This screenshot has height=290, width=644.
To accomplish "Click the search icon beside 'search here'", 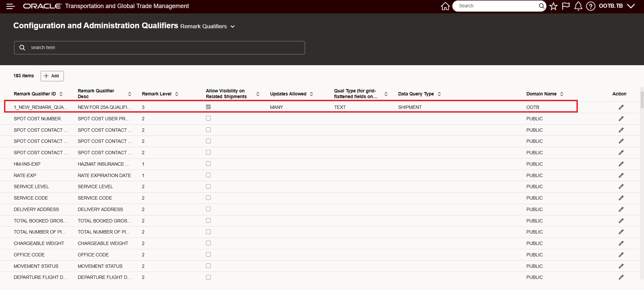I will click(22, 48).
